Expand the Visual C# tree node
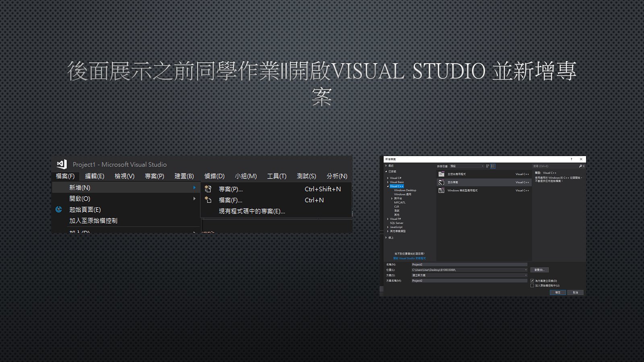This screenshot has height=362, width=644. (x=388, y=178)
